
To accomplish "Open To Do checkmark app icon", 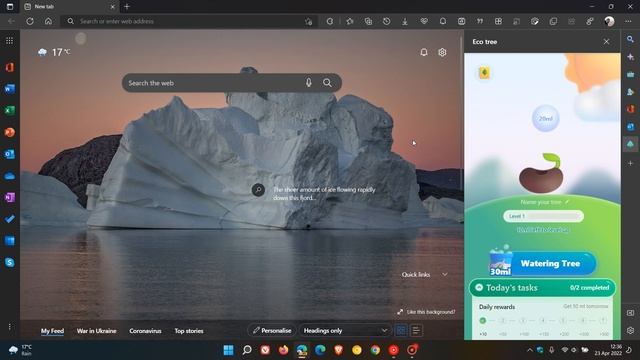I will tap(10, 219).
